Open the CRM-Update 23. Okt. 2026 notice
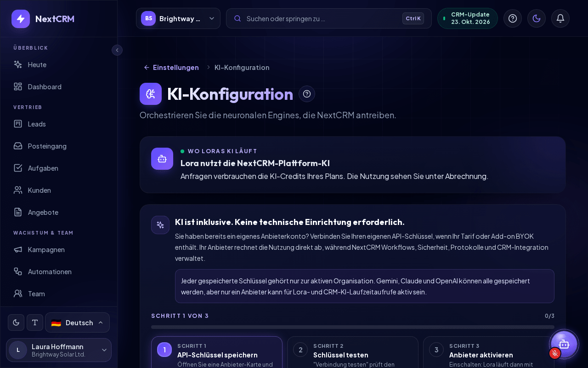The width and height of the screenshot is (588, 368). [468, 18]
